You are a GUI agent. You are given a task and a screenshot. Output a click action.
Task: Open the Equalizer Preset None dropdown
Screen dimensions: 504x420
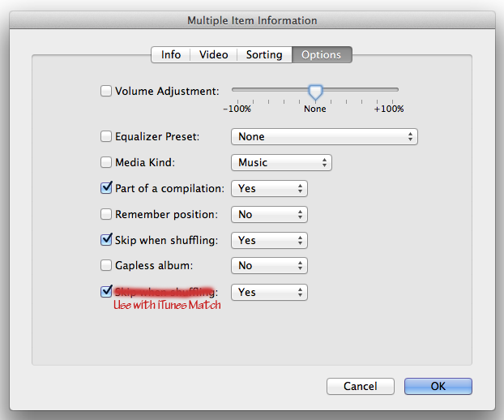[x=324, y=137]
